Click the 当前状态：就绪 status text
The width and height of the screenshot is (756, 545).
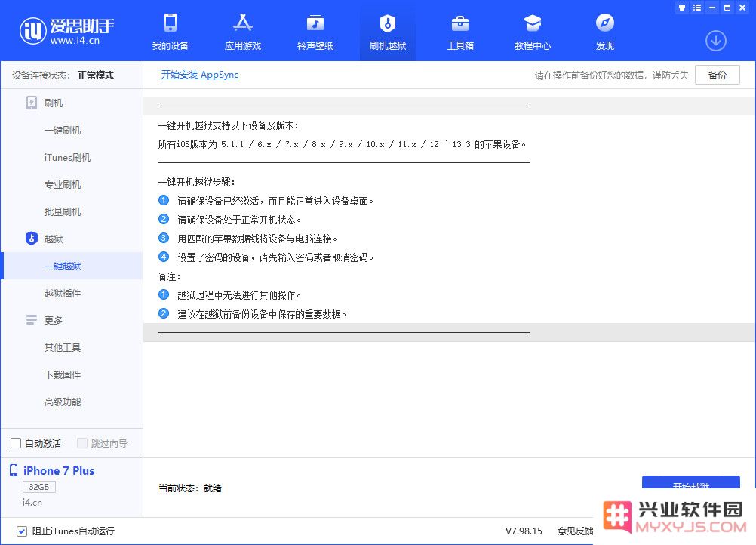(x=190, y=488)
